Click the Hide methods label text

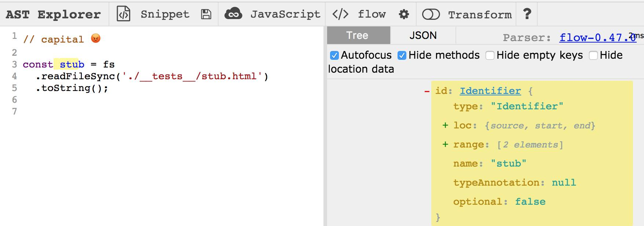(x=444, y=55)
